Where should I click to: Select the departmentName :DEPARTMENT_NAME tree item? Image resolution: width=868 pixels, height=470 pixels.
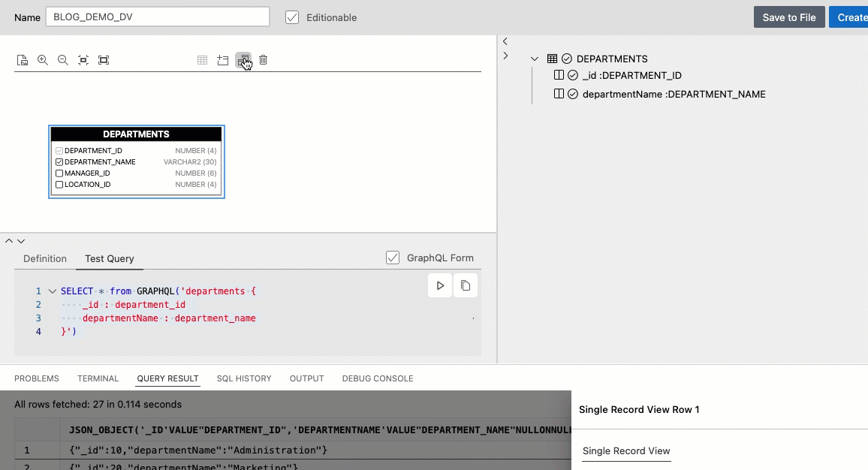point(674,94)
